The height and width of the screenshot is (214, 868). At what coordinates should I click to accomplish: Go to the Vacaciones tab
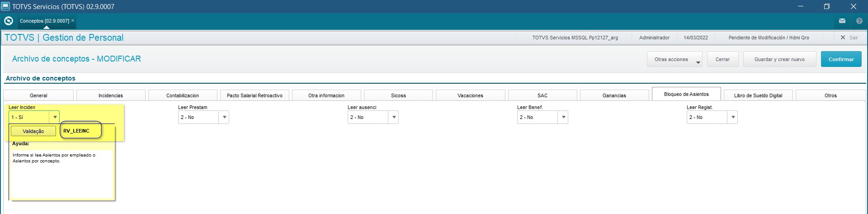click(x=470, y=95)
